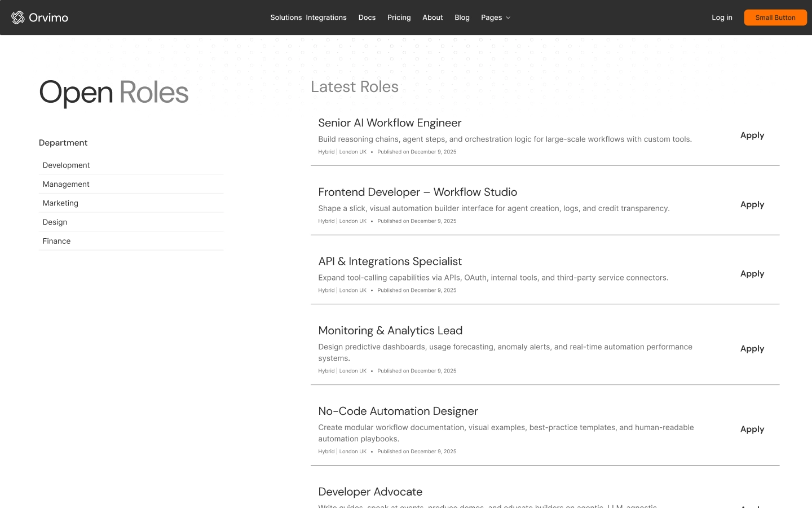Click the Open Roles heading
The height and width of the screenshot is (508, 812).
(114, 92)
